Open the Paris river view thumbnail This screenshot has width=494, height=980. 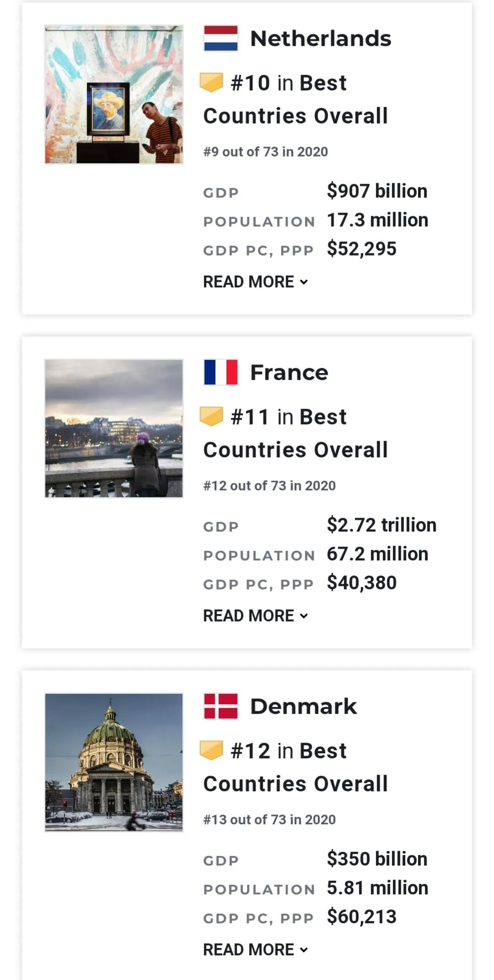pyautogui.click(x=114, y=428)
